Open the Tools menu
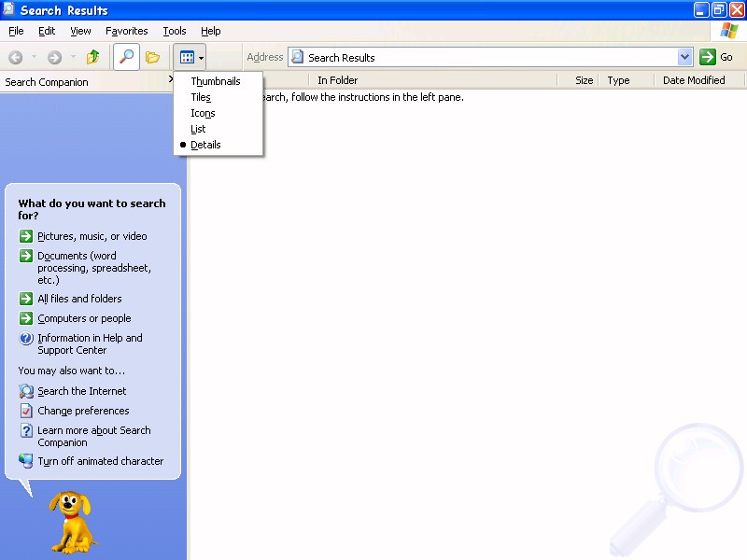 click(175, 31)
